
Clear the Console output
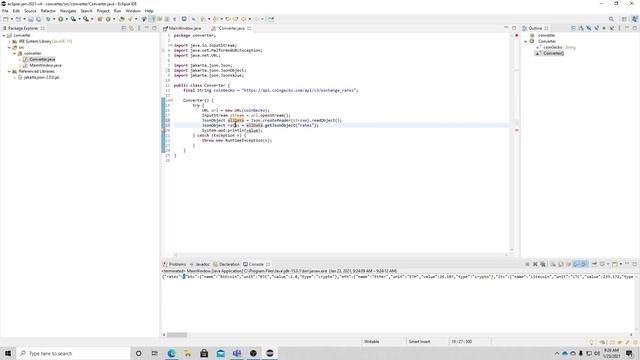coord(553,264)
